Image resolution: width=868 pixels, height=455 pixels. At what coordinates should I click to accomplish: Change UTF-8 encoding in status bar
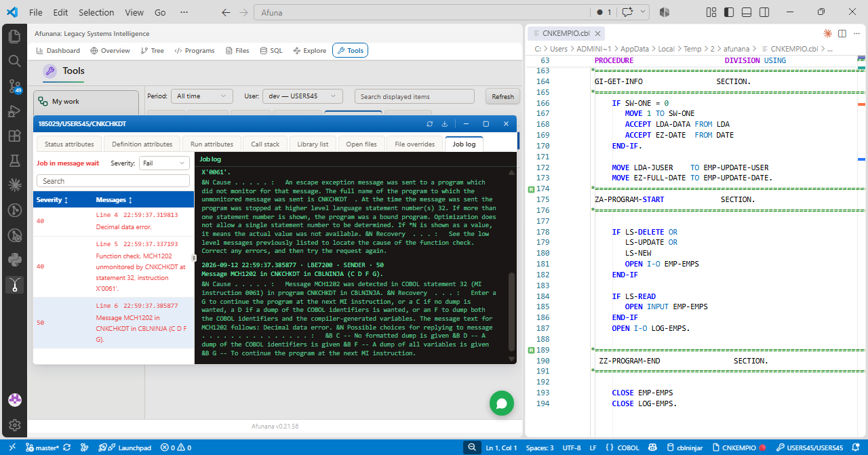tap(572, 448)
